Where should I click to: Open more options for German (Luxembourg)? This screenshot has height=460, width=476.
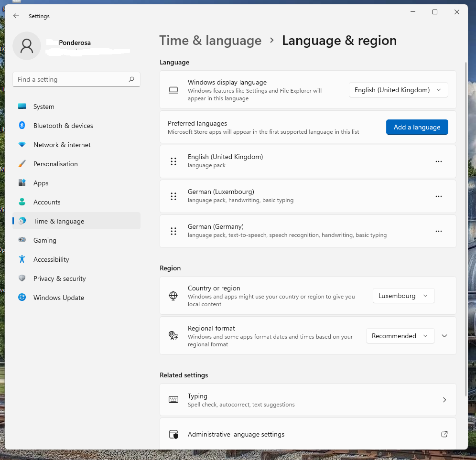coord(438,196)
